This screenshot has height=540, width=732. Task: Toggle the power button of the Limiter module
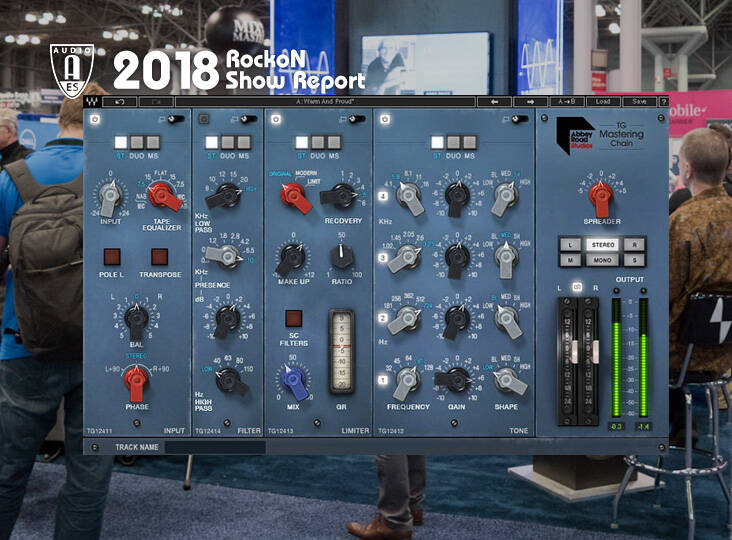(276, 119)
